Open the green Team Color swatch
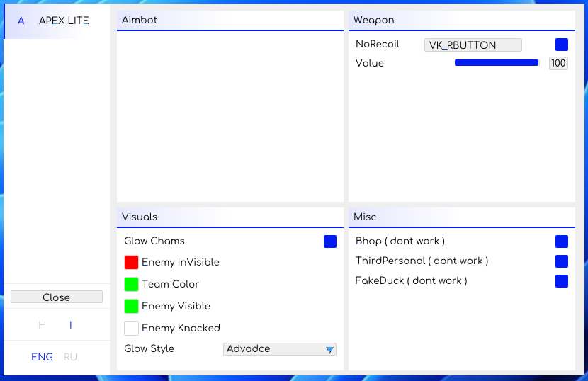The width and height of the screenshot is (588, 381). 131,284
